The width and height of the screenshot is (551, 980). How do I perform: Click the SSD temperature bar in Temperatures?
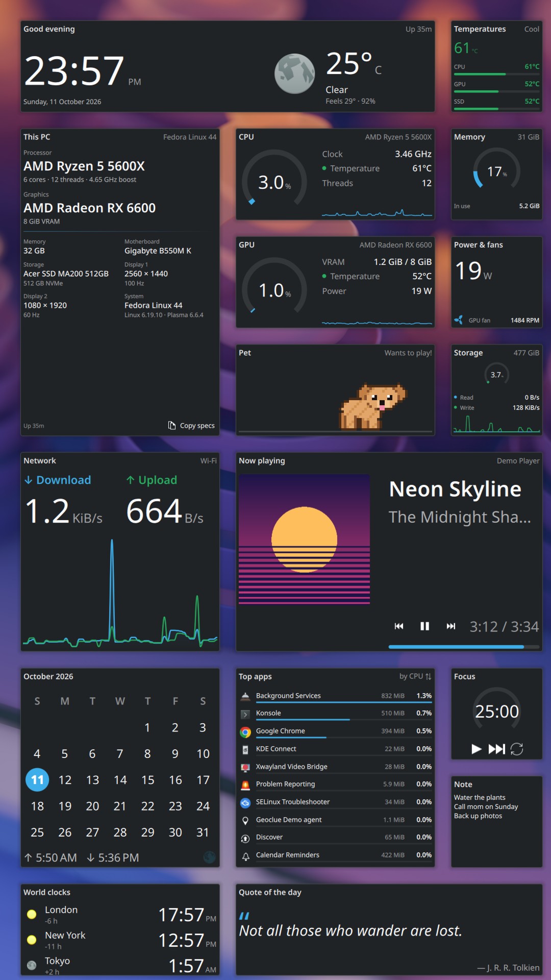[x=497, y=109]
